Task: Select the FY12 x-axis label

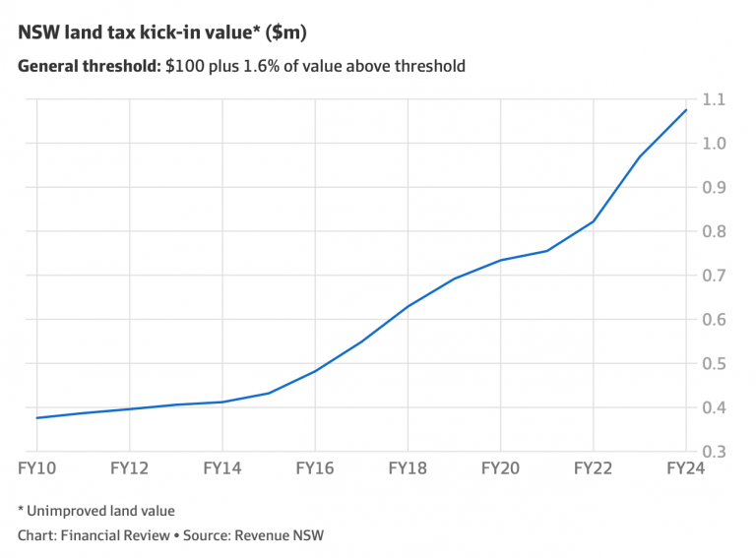Action: [x=130, y=468]
